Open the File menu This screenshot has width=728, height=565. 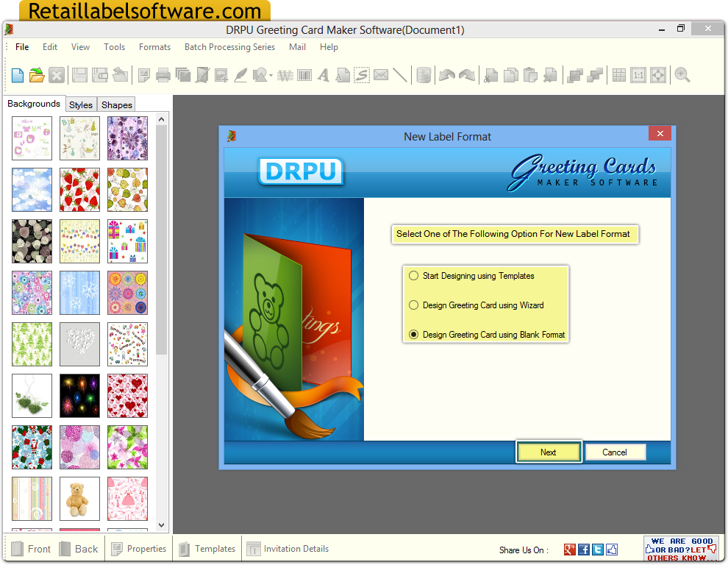coord(22,47)
